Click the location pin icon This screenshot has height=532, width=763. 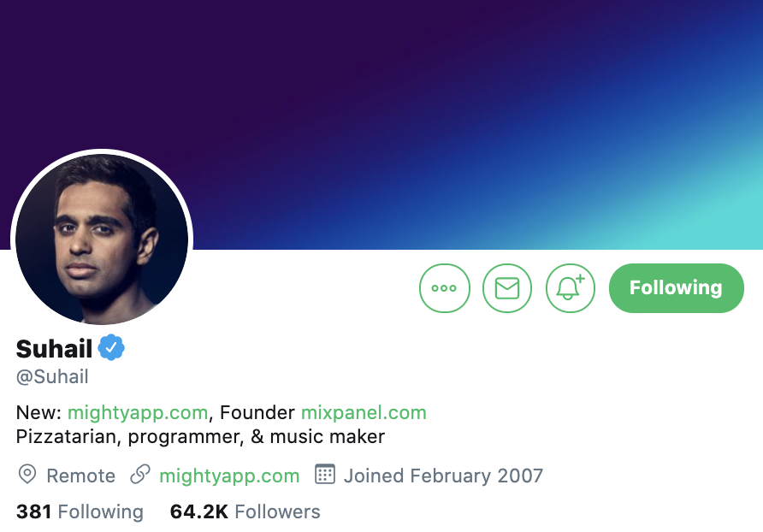[27, 474]
